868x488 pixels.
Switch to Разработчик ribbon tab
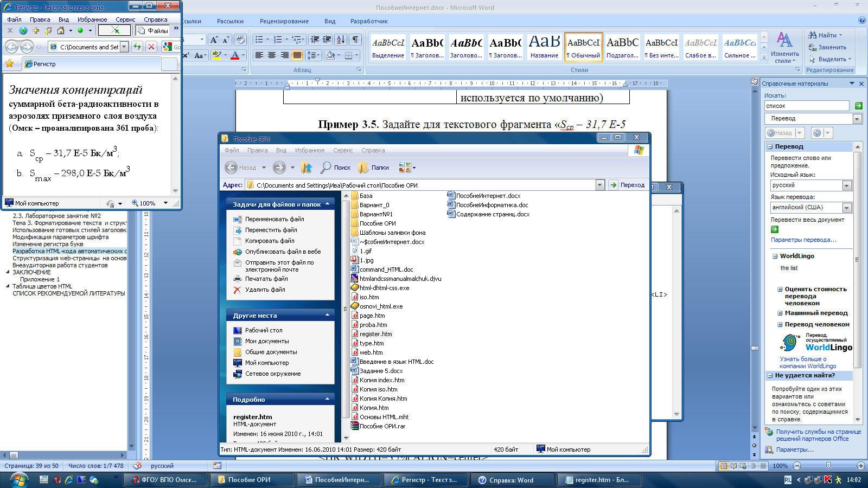pos(369,21)
